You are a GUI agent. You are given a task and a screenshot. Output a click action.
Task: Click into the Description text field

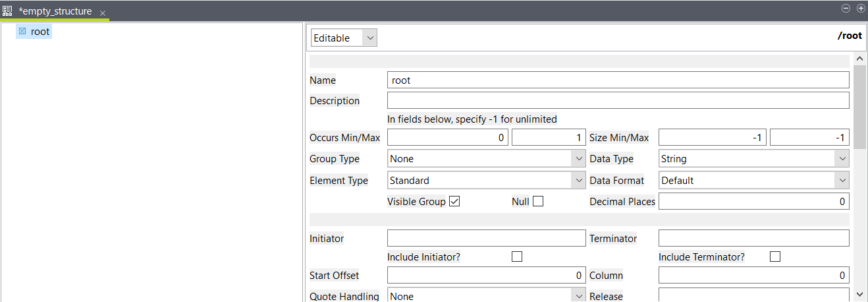coord(618,101)
